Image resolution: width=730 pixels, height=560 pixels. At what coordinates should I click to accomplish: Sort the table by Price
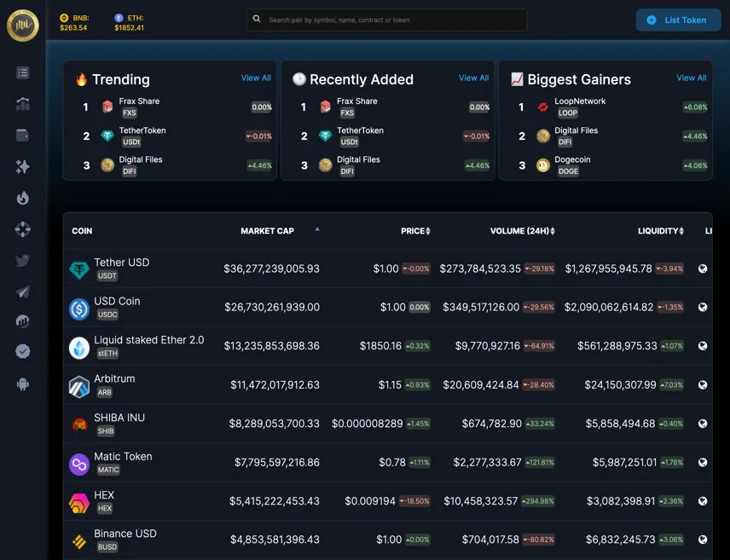tap(415, 231)
